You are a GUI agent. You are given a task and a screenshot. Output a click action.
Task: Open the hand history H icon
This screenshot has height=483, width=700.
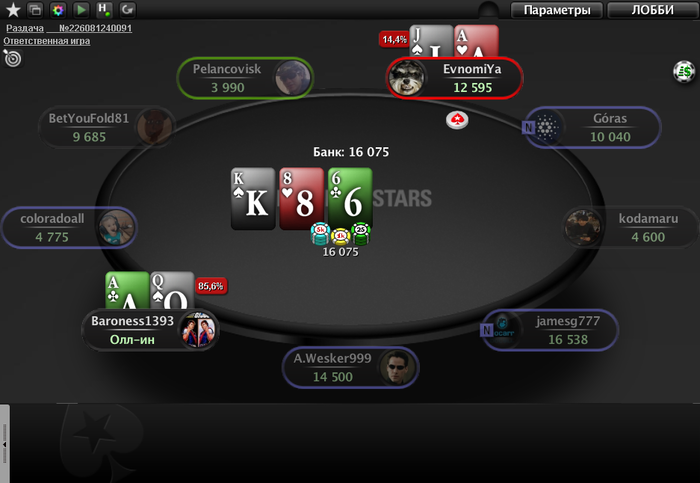click(104, 10)
